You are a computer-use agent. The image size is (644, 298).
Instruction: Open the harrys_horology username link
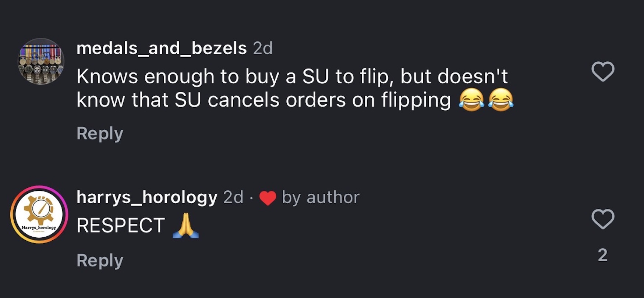(147, 197)
